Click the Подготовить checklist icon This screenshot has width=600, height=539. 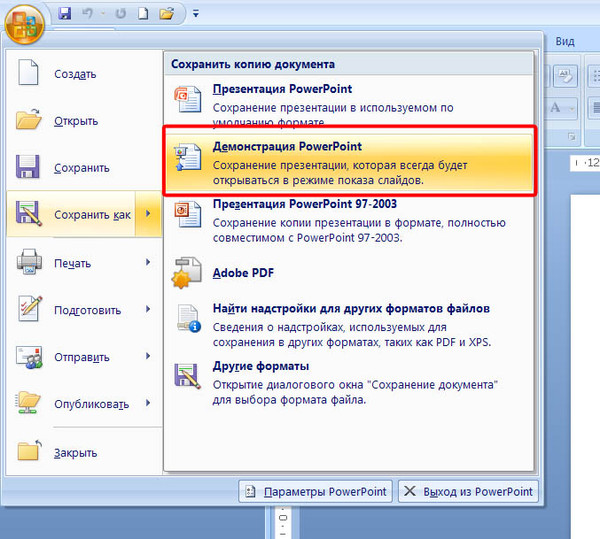[x=30, y=308]
